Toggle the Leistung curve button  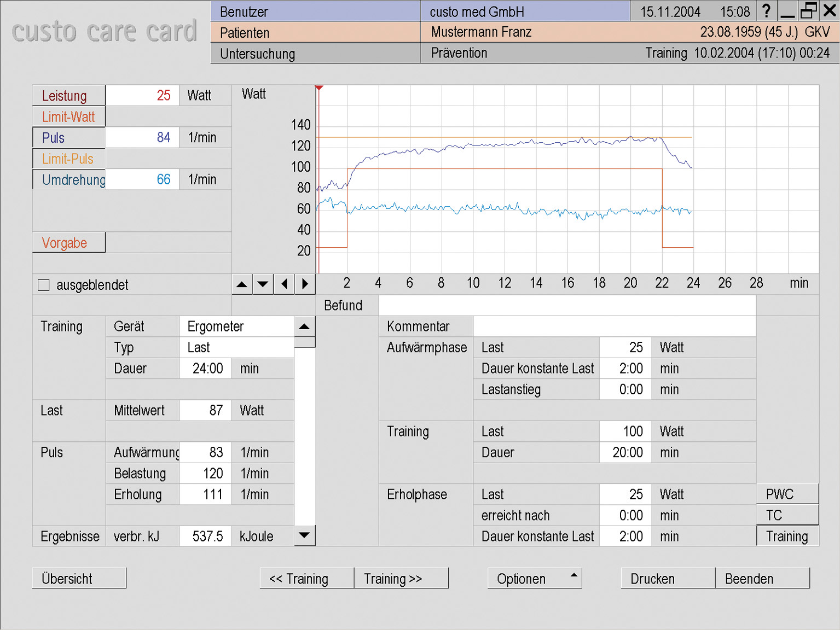point(69,96)
